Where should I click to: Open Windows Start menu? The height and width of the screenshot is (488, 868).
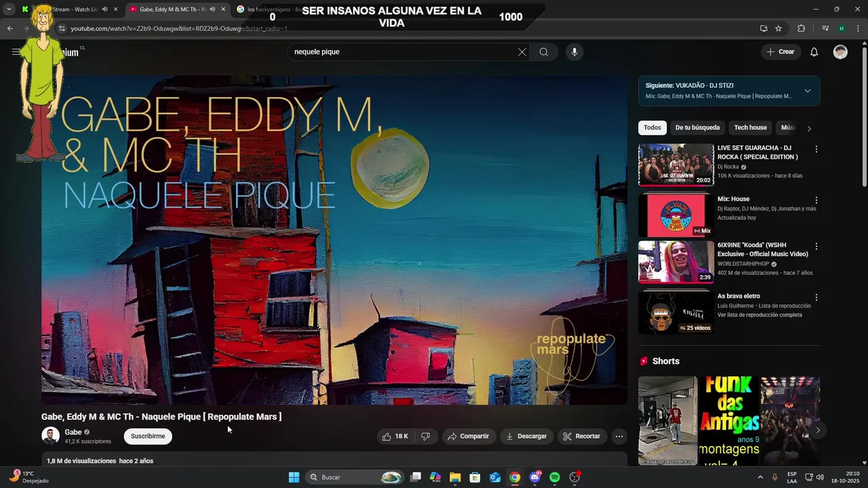[294, 477]
